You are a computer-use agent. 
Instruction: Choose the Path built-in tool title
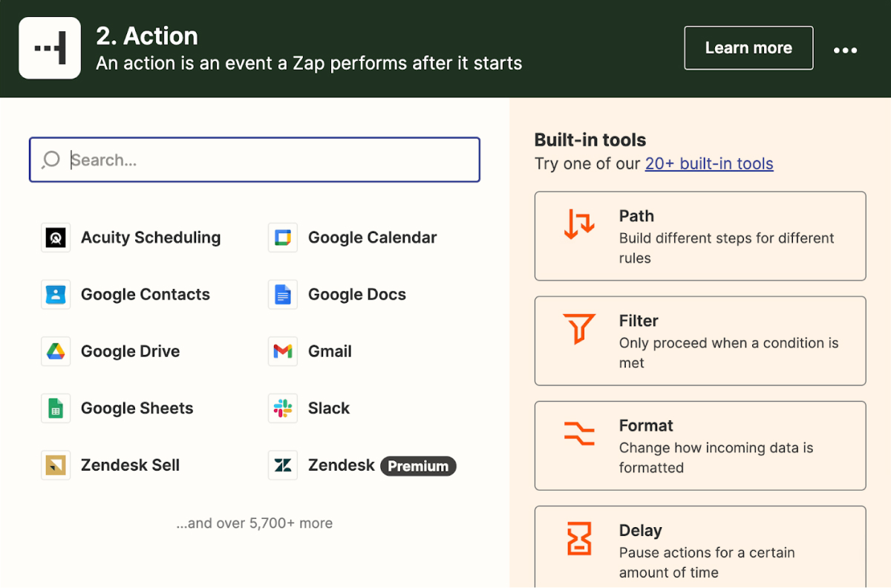pyautogui.click(x=636, y=216)
